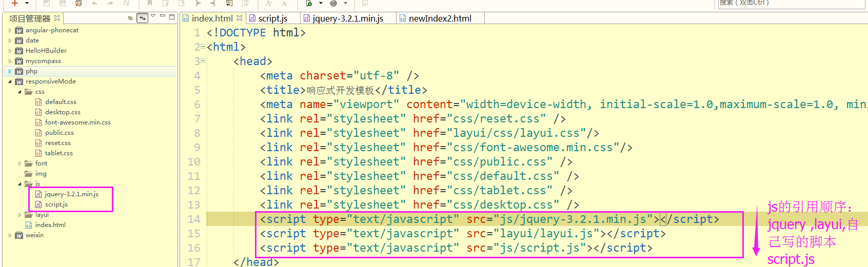Click the run in browser icon
868x267 pixels.
309,3
